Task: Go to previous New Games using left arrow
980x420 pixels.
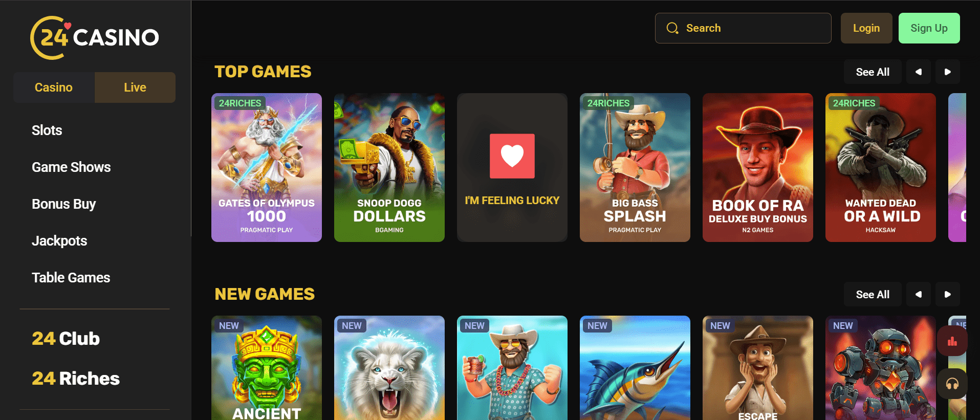Action: click(919, 295)
